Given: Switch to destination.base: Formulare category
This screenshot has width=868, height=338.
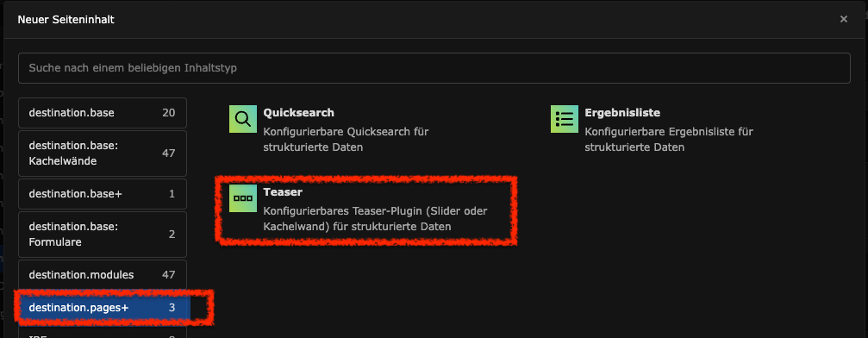Looking at the screenshot, I should pyautogui.click(x=103, y=235).
